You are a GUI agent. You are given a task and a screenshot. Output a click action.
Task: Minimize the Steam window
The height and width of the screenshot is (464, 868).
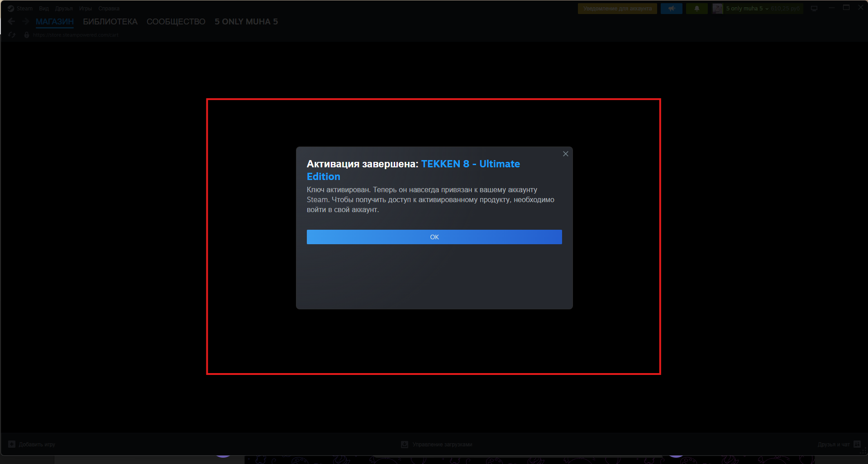tap(832, 8)
